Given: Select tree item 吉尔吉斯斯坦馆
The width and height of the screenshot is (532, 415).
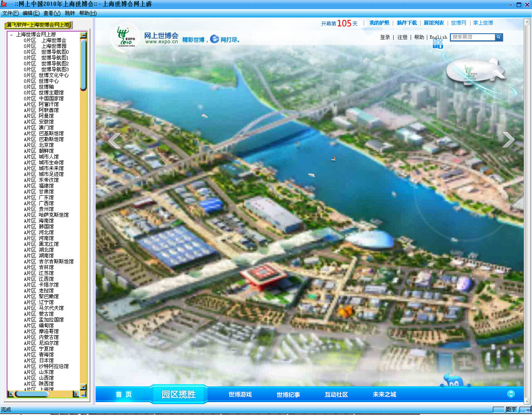Looking at the screenshot, I should pos(56,262).
